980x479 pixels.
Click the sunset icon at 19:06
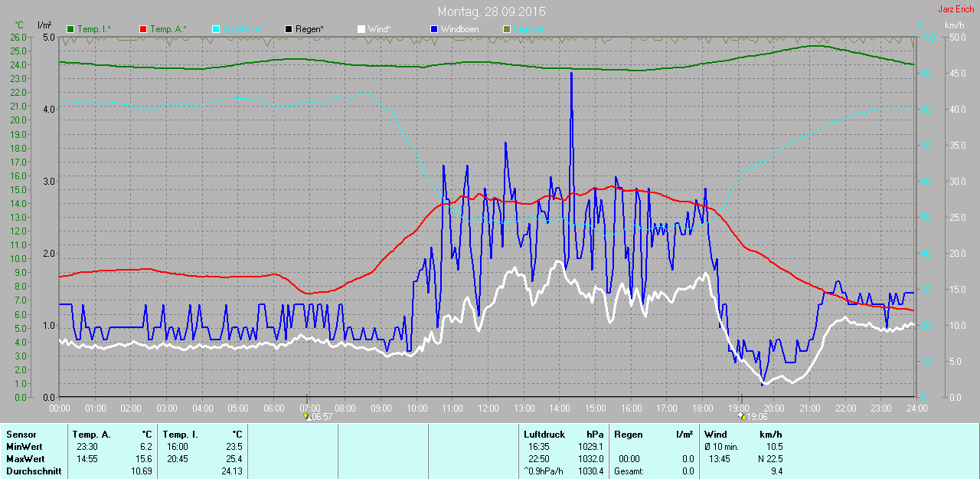741,417
